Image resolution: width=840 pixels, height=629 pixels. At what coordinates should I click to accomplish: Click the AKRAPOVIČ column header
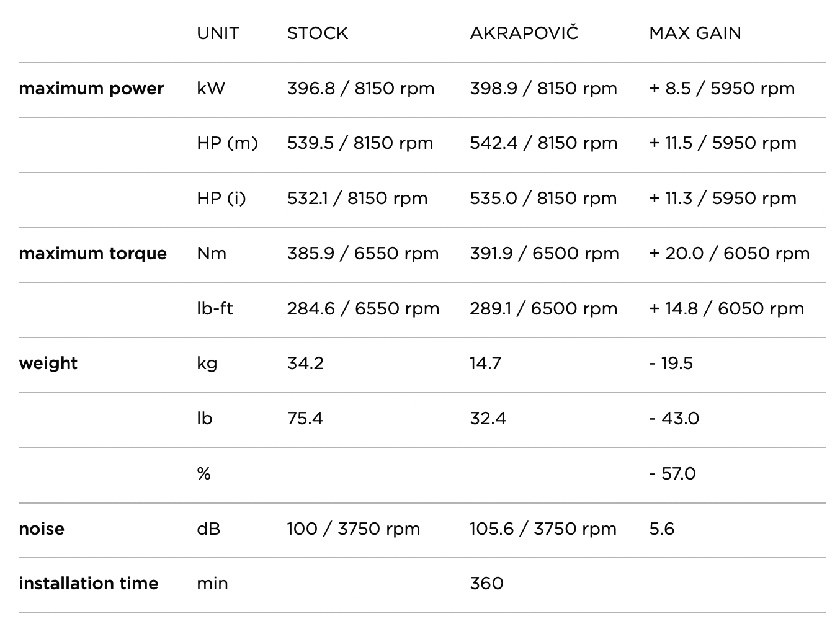[524, 33]
